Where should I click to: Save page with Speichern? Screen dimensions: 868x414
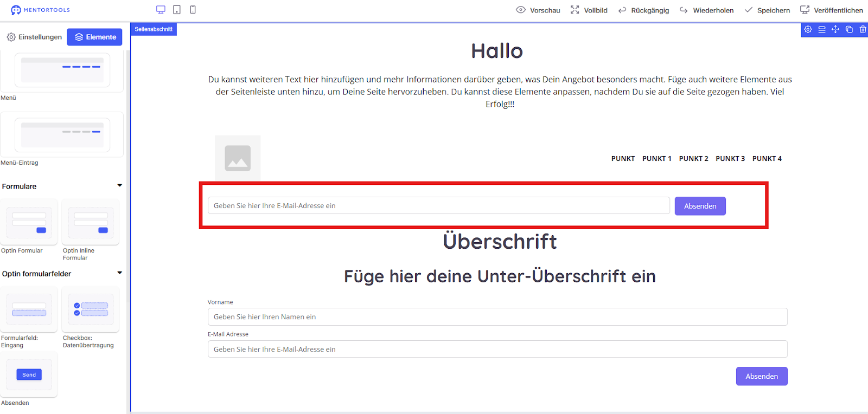pyautogui.click(x=767, y=10)
